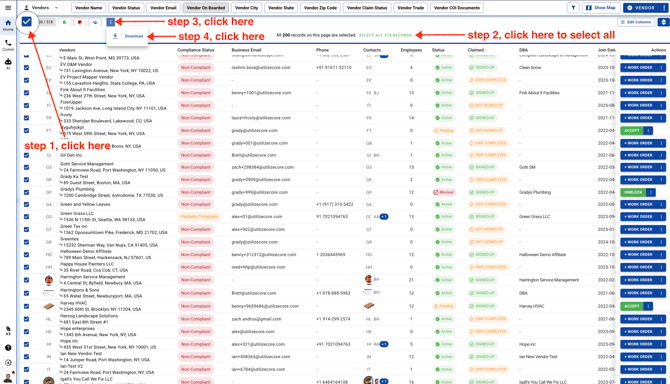This screenshot has width=670, height=384.
Task: Go to Home in the sidebar
Action: coord(8,25)
